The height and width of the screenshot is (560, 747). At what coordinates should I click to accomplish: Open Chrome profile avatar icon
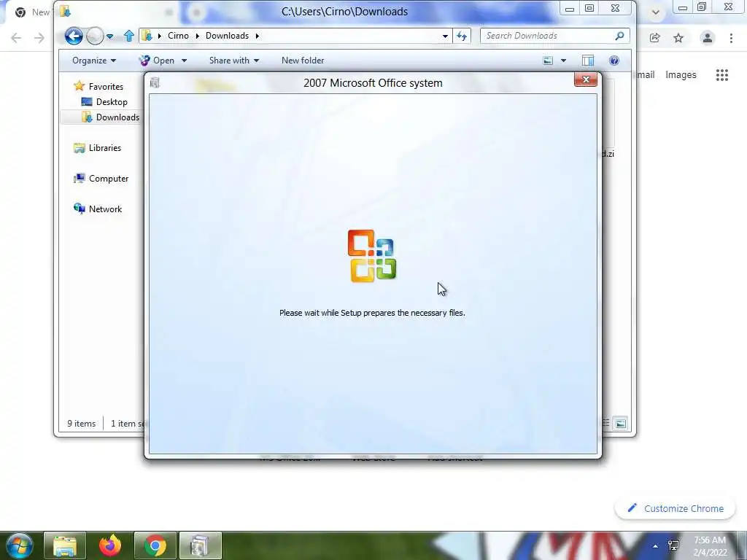click(x=708, y=38)
